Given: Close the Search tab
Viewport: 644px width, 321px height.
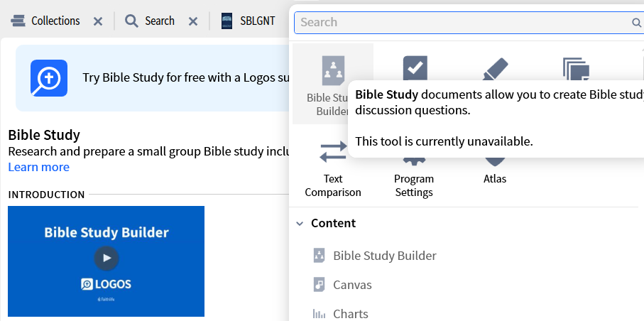Looking at the screenshot, I should [193, 21].
